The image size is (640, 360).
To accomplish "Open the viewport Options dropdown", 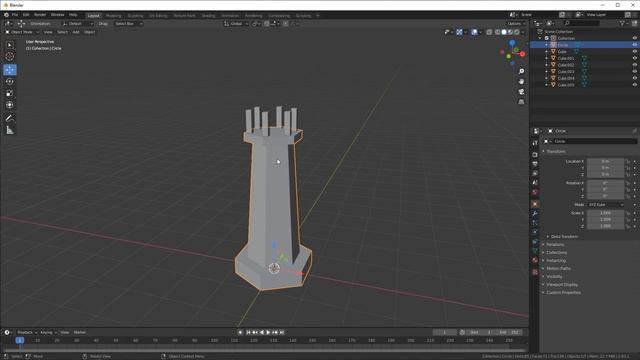I will pyautogui.click(x=516, y=24).
